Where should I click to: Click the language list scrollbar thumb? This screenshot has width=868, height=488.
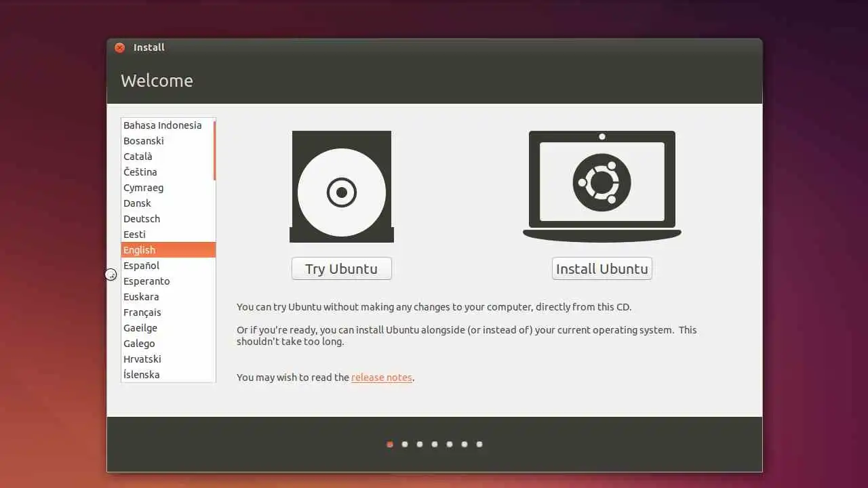(214, 150)
